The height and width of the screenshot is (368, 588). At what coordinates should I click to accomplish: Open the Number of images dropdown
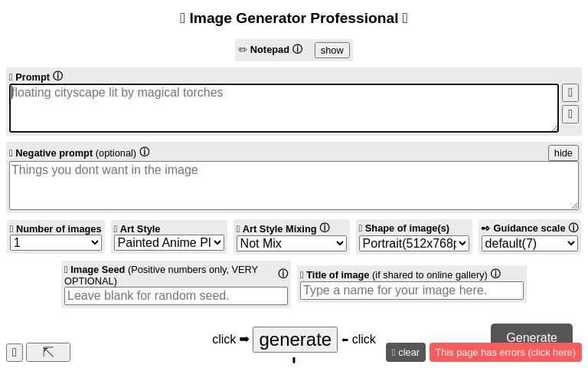click(x=56, y=243)
